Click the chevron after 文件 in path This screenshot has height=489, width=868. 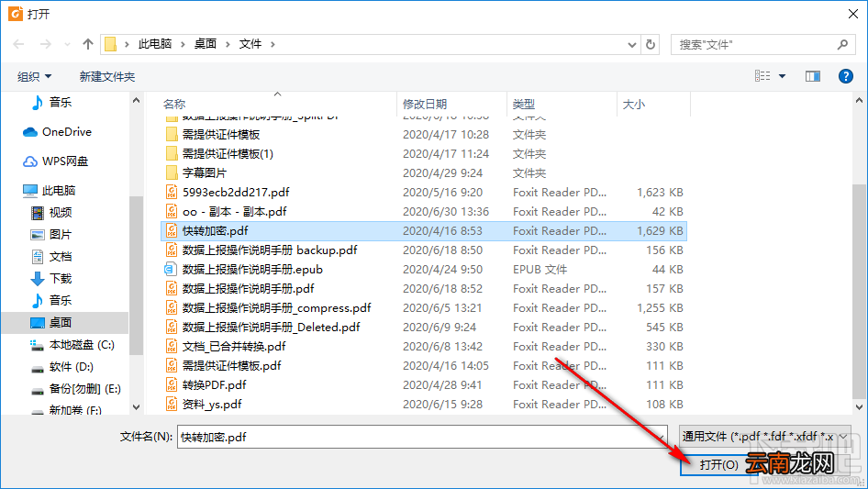(273, 44)
